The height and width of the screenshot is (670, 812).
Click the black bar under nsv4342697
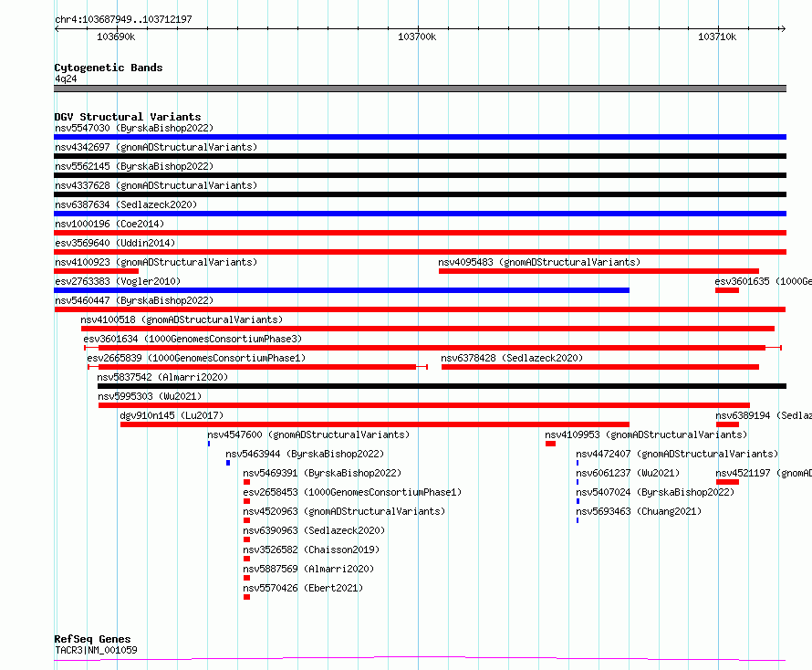[420, 156]
